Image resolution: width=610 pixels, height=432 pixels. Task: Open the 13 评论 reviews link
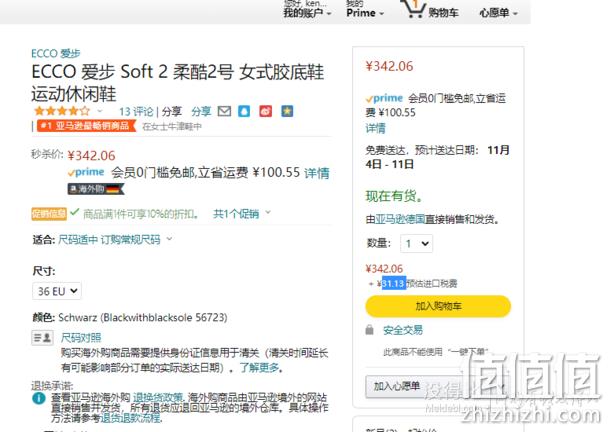(136, 112)
